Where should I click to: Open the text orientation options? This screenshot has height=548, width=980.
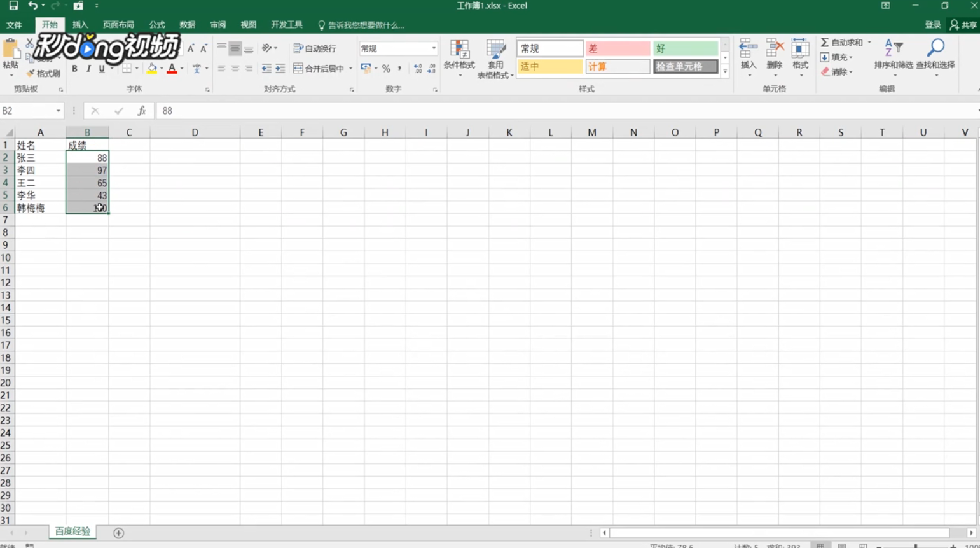269,48
